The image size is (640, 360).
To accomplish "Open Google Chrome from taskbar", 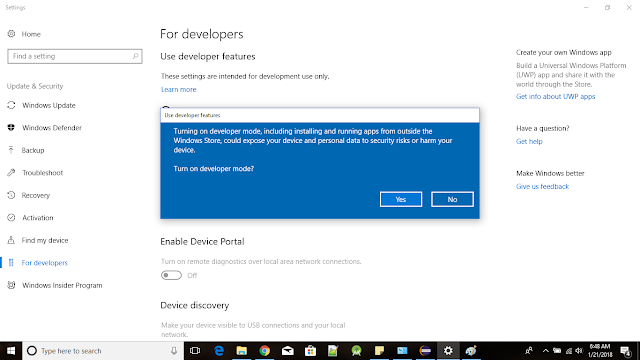I will (264, 351).
